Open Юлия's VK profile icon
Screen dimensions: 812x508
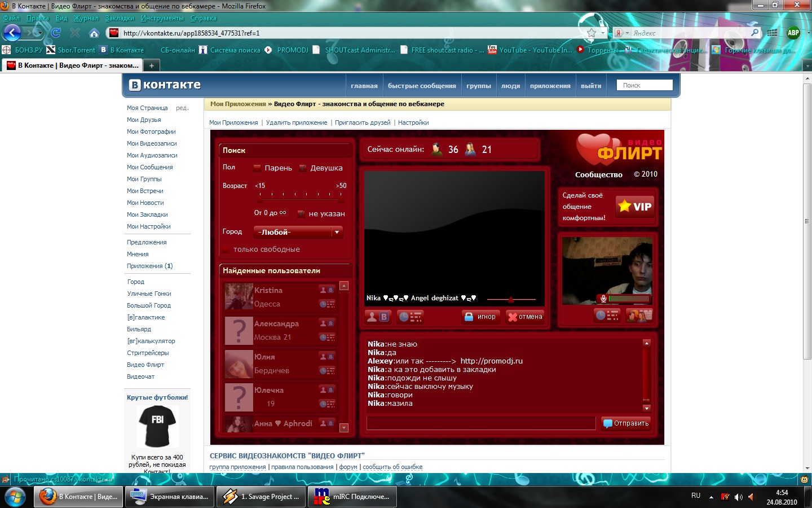pyautogui.click(x=327, y=356)
